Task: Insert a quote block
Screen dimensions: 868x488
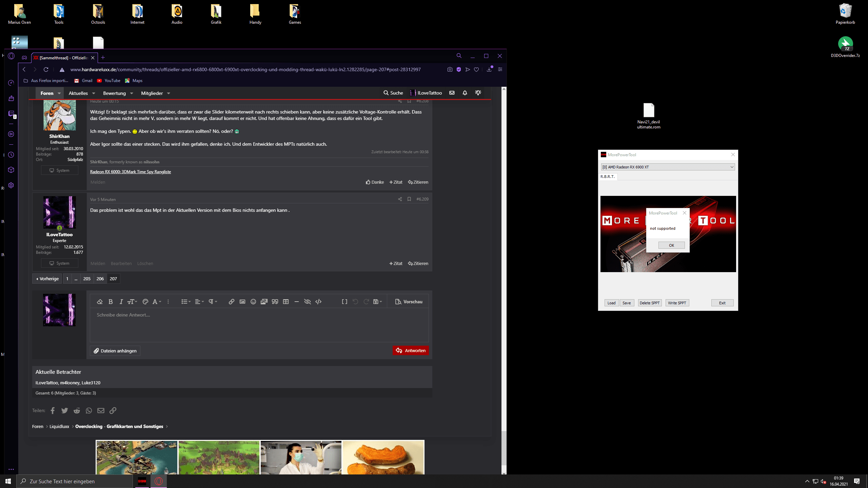Action: 275,302
